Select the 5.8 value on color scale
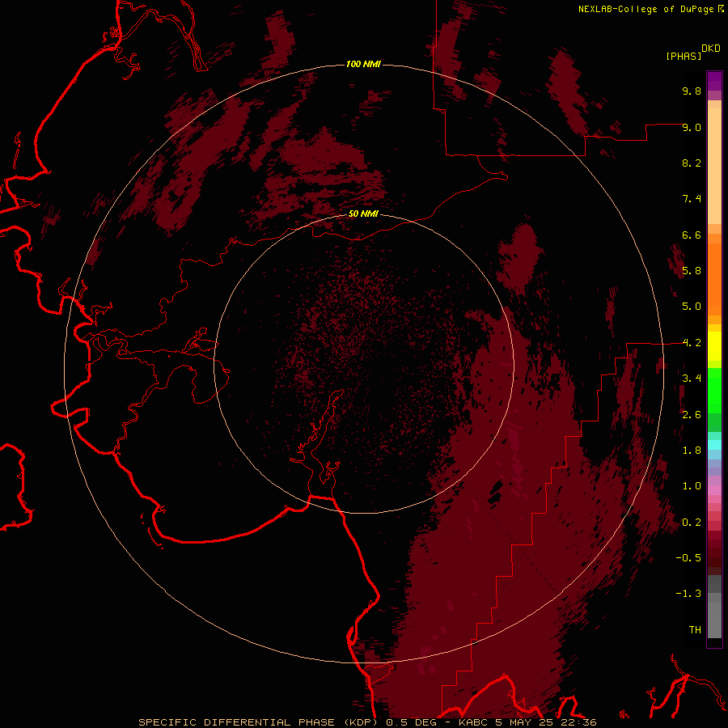 [692, 271]
